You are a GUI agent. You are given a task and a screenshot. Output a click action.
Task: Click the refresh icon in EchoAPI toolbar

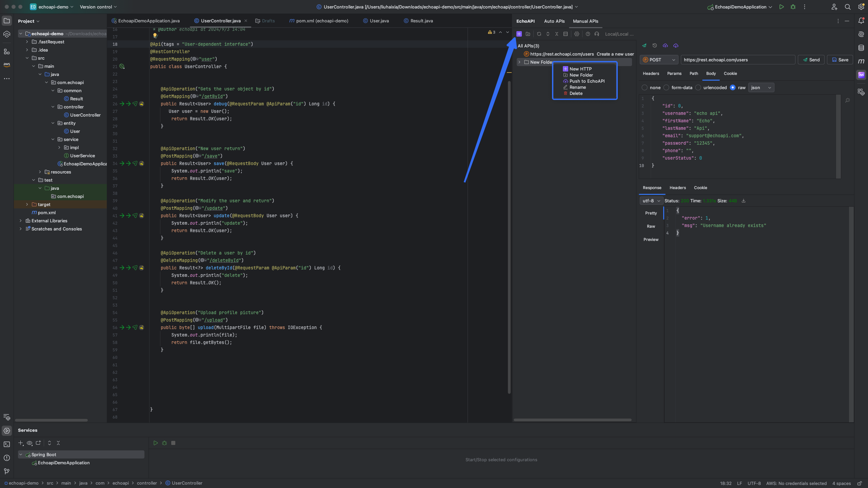539,34
